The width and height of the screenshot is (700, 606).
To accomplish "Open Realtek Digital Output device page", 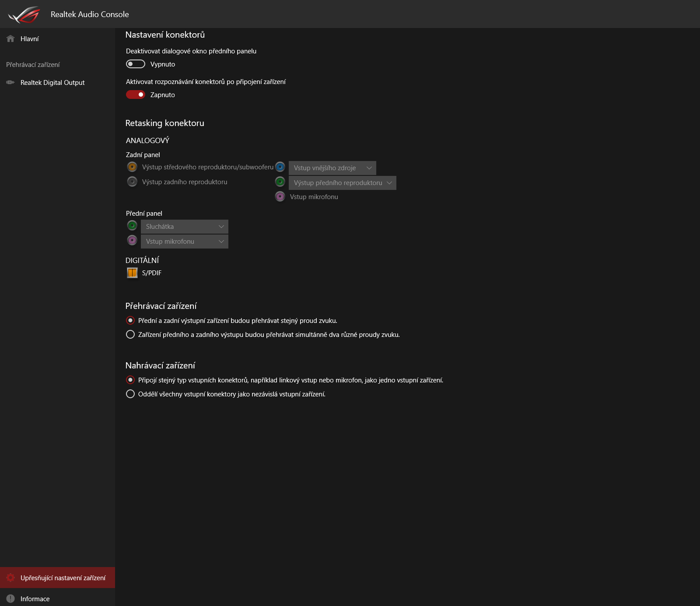I will pos(57,83).
